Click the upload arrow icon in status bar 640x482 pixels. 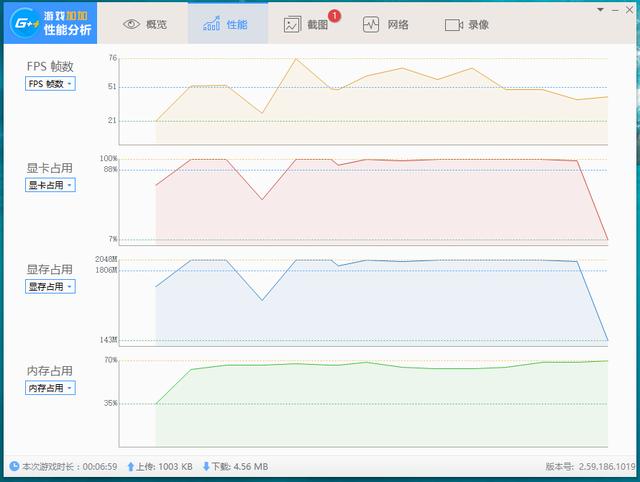point(130,467)
